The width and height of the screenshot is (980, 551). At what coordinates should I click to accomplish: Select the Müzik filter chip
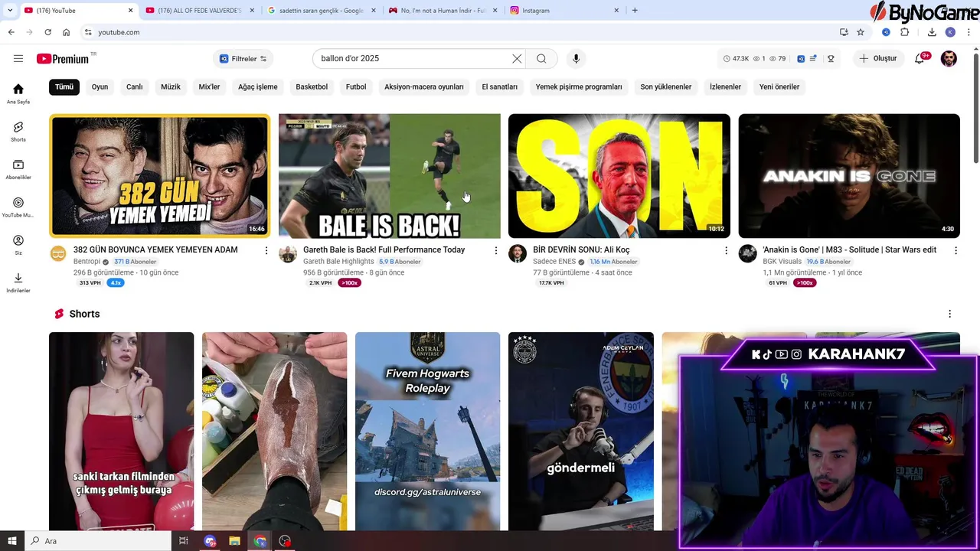point(171,86)
